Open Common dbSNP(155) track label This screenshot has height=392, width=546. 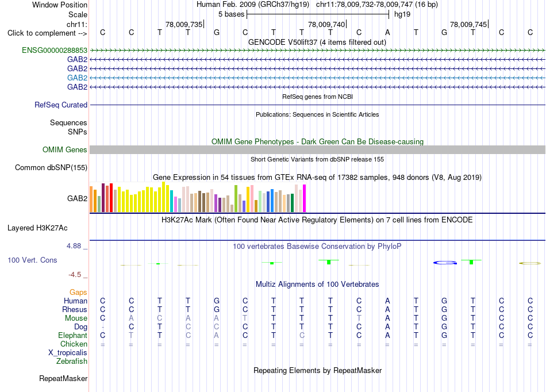coord(51,167)
